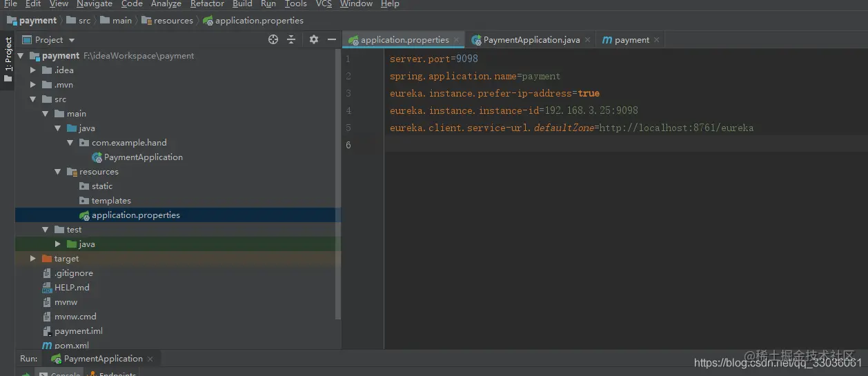This screenshot has height=376, width=868.
Task: Collapse the java source folder under main
Action: point(58,128)
